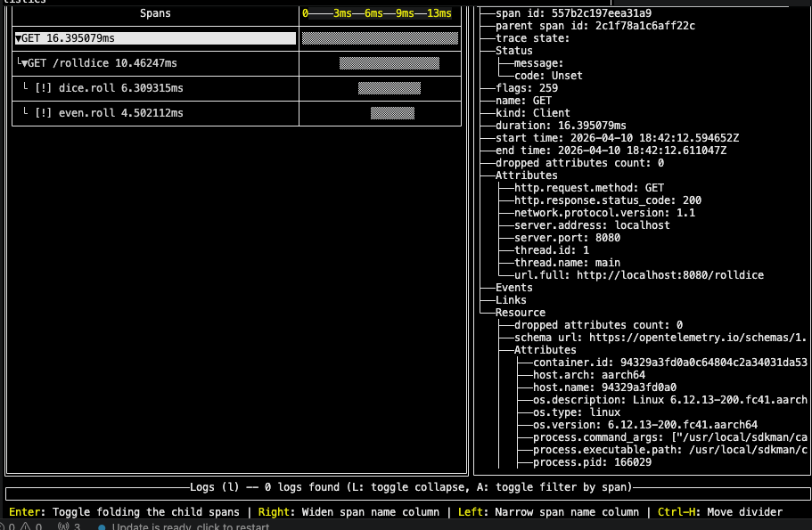This screenshot has width=812, height=530.
Task: Open the errors count status bar icon
Action: (x=7, y=526)
